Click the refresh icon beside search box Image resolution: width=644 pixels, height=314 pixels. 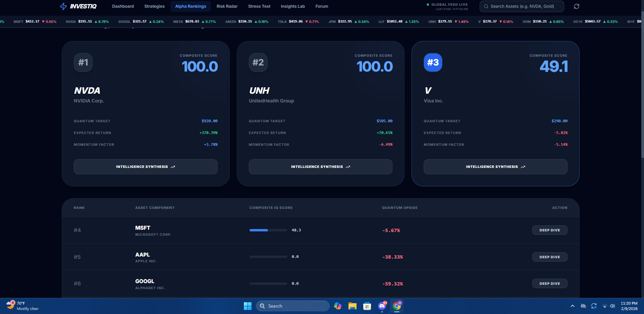(577, 6)
